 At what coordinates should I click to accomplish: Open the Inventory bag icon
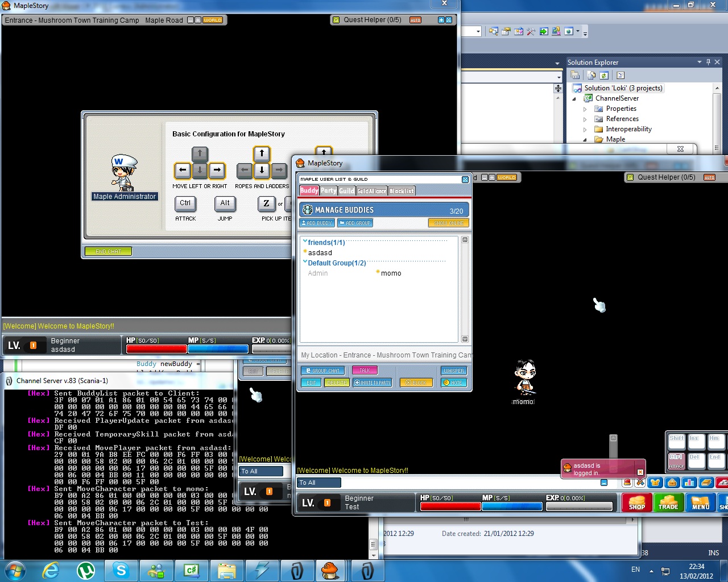tap(672, 483)
